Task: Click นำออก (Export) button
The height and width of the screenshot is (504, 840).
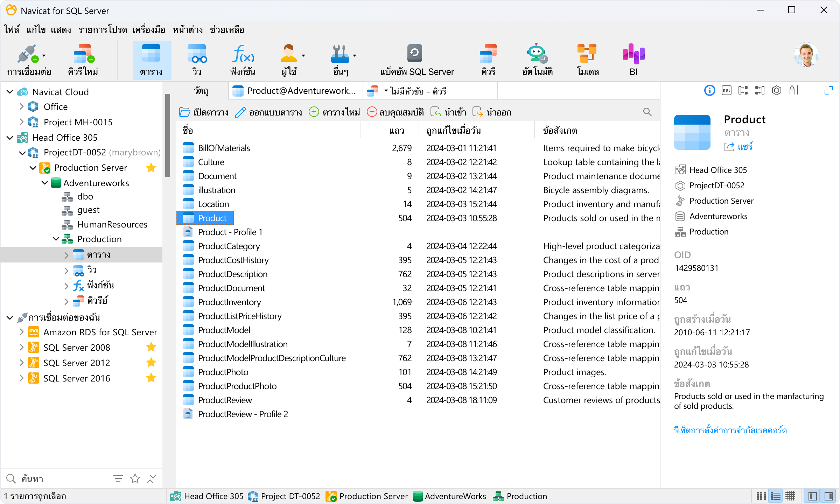Action: [x=492, y=112]
